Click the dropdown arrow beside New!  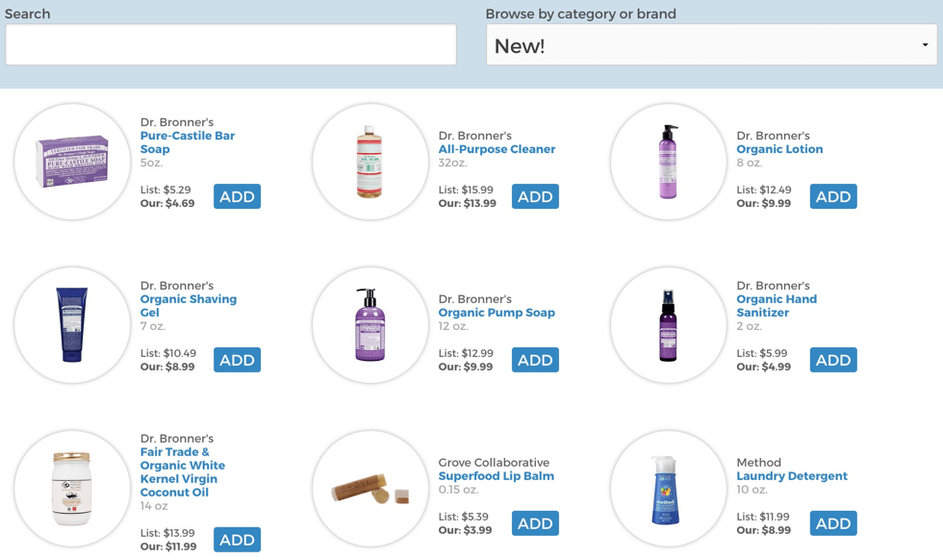pyautogui.click(x=925, y=45)
